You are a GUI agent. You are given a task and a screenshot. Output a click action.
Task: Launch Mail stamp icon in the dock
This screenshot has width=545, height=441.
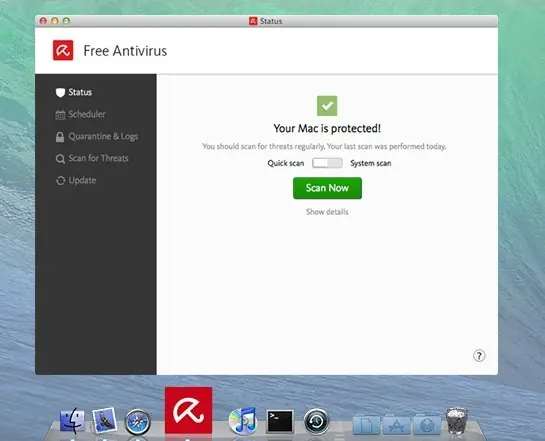pos(105,420)
